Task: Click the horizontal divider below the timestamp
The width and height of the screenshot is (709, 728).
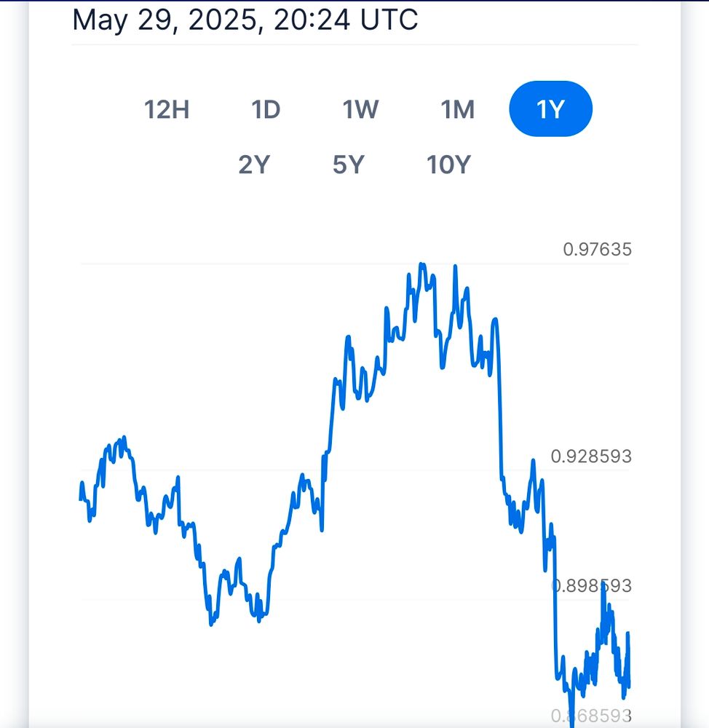Action: point(354,45)
